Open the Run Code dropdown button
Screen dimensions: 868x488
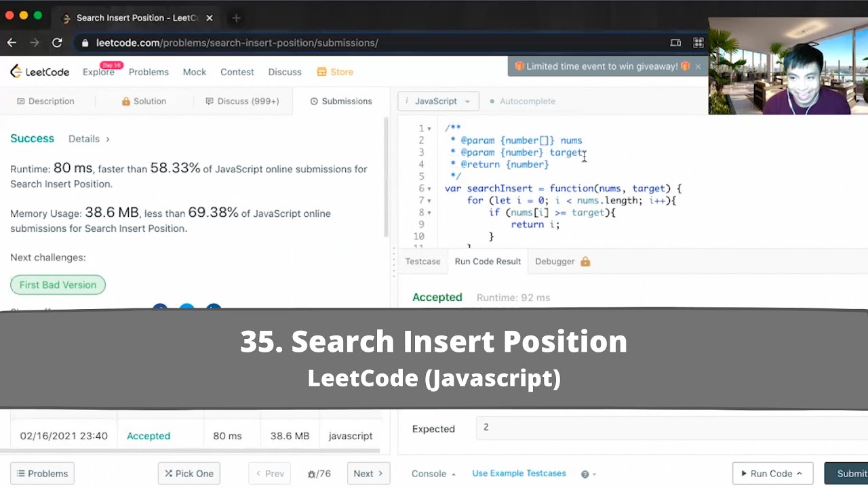coord(772,474)
